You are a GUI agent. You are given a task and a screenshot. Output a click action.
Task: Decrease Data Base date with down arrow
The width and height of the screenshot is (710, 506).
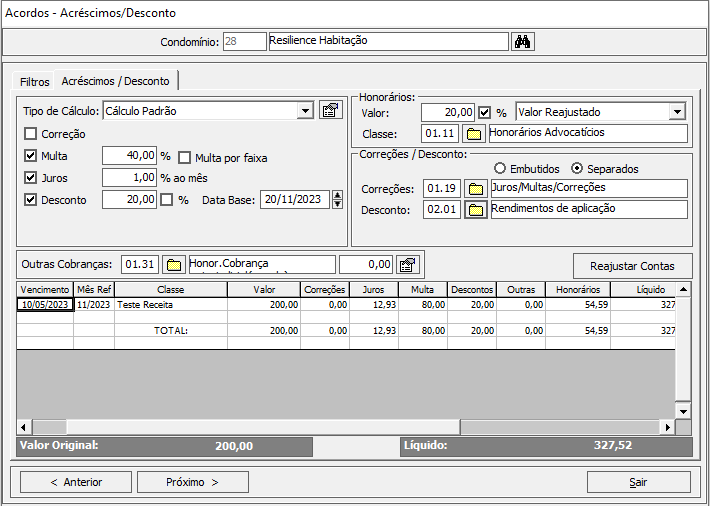337,204
